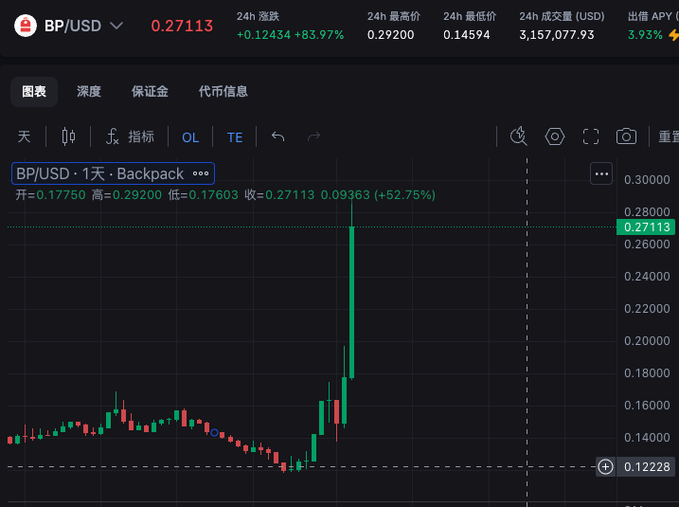679x507 pixels.
Task: Undo last chart action
Action: click(x=278, y=137)
